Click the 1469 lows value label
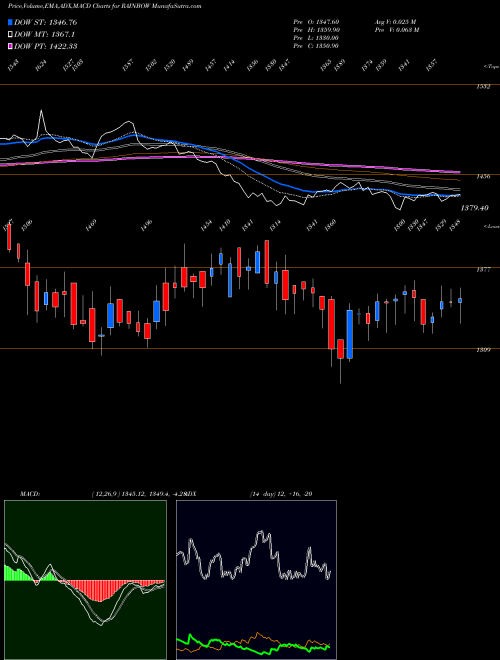500x660 pixels. (x=91, y=224)
